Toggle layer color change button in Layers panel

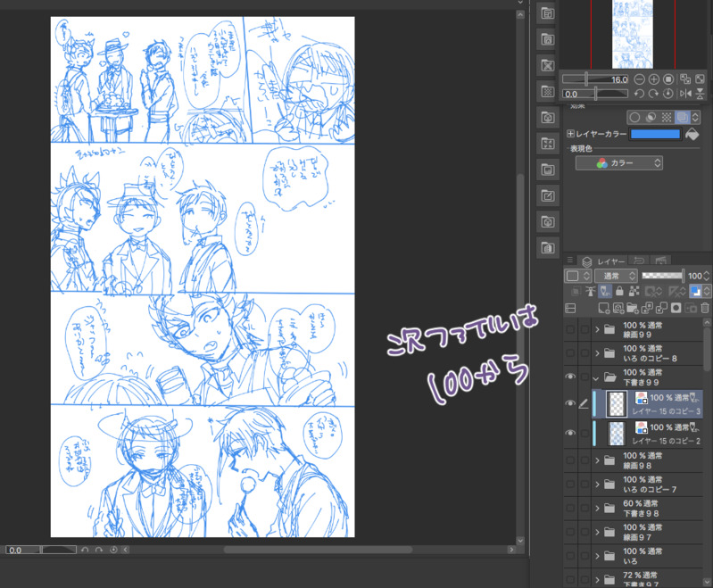pyautogui.click(x=695, y=291)
